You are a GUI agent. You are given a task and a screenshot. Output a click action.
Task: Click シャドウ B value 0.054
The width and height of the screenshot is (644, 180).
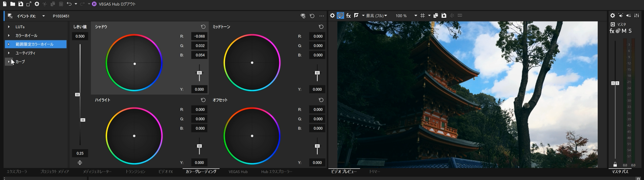click(x=199, y=55)
